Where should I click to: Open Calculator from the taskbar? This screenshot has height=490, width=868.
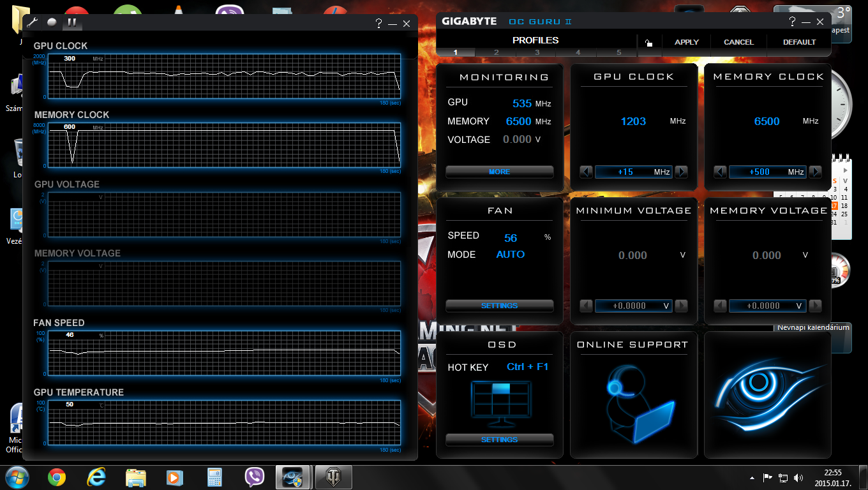pyautogui.click(x=215, y=477)
